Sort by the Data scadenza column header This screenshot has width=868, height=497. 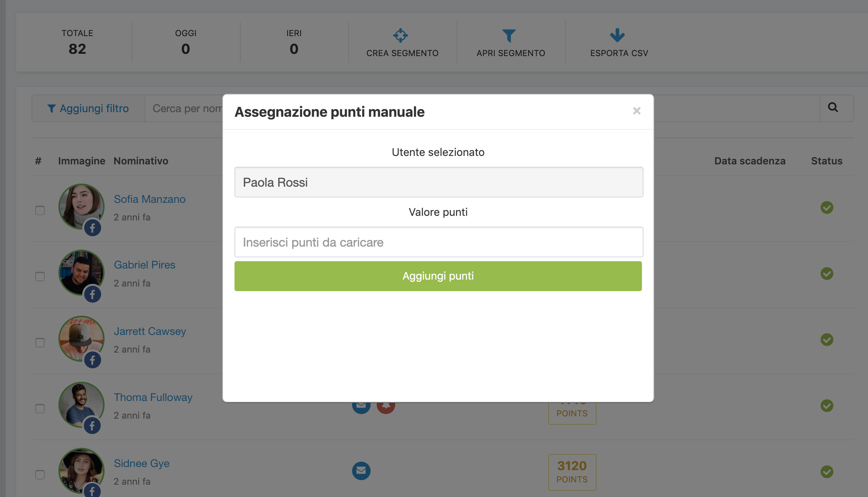pyautogui.click(x=750, y=161)
